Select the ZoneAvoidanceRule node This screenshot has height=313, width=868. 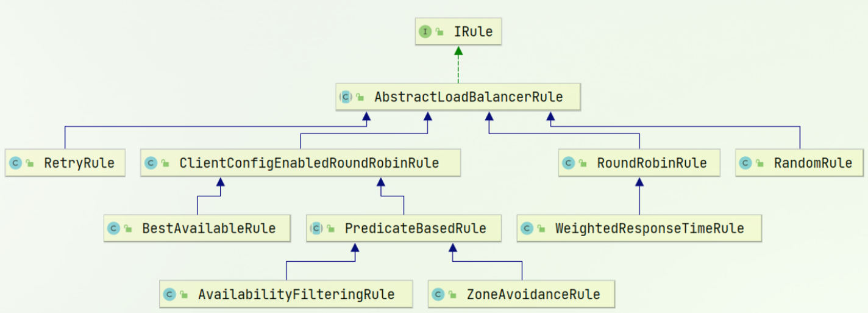coord(521,294)
